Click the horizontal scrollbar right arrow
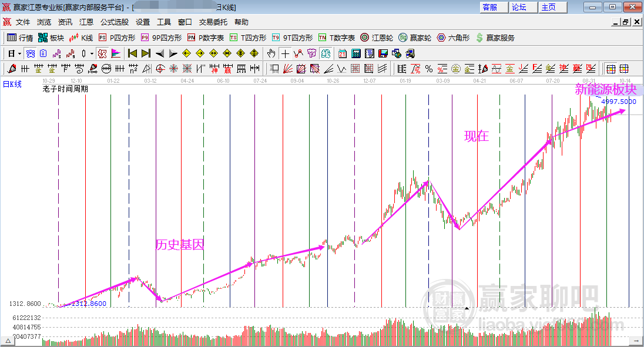This screenshot has width=644, height=347. 636,341
